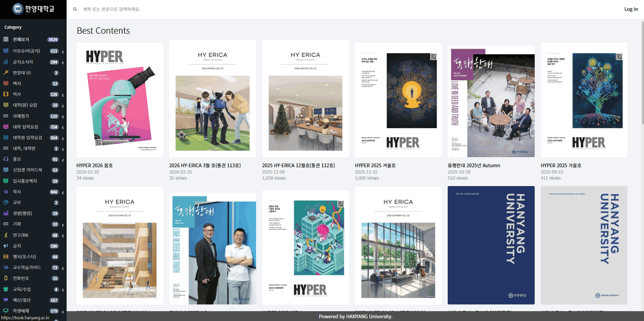
Task: Click the search magnifier icon
Action: pyautogui.click(x=75, y=9)
